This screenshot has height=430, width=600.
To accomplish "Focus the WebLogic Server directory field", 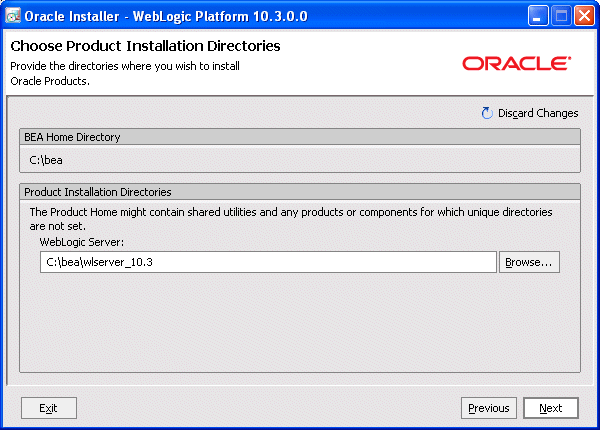I will point(268,262).
